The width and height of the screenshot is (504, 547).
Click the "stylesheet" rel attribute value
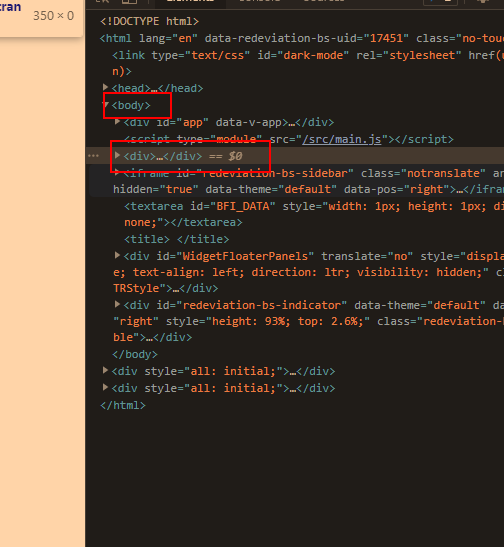click(x=422, y=55)
